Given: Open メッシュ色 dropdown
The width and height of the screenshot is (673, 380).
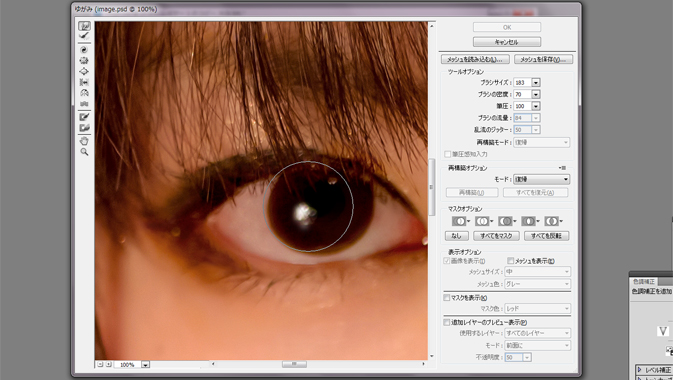Looking at the screenshot, I should (537, 284).
